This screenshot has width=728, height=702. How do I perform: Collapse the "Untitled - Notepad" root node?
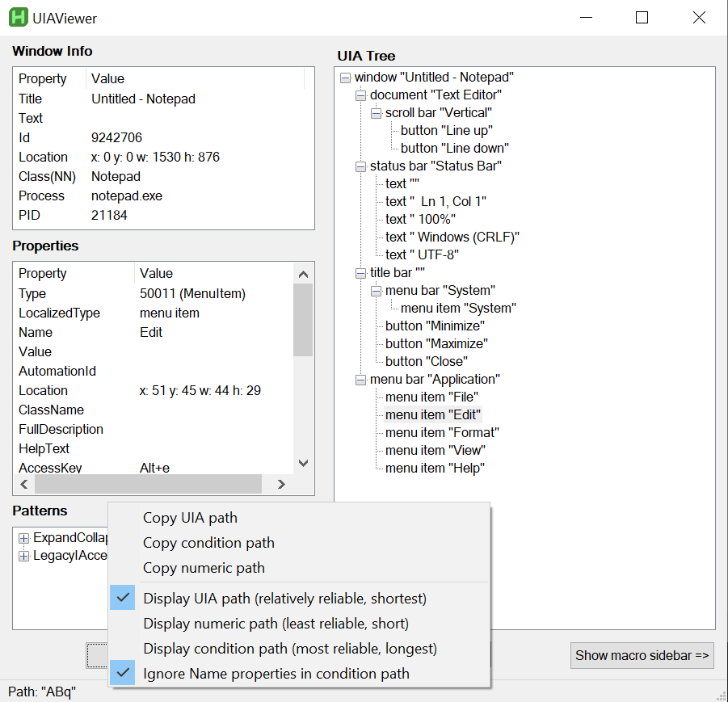tap(346, 77)
